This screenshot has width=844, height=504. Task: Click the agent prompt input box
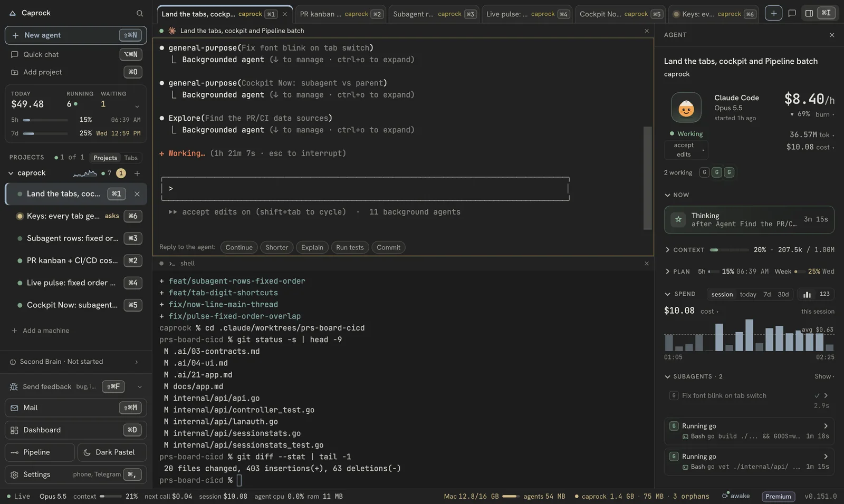(365, 189)
